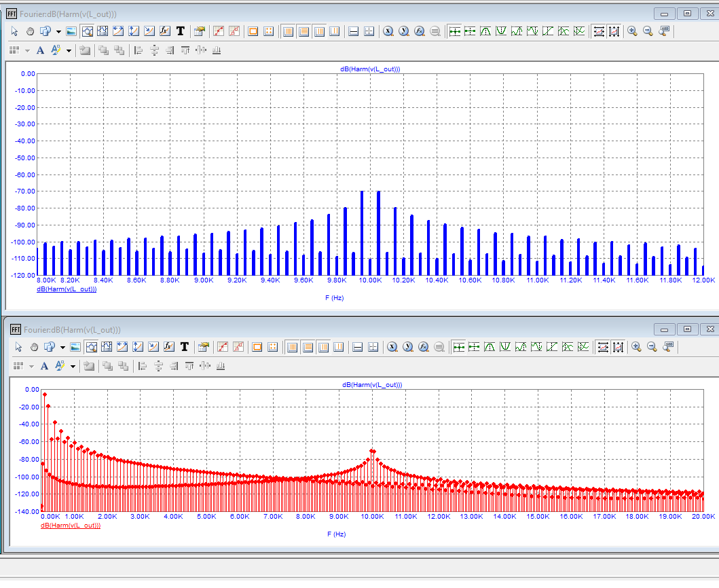
Task: Open the shapes tool dropdown in bottom window
Action: click(63, 348)
